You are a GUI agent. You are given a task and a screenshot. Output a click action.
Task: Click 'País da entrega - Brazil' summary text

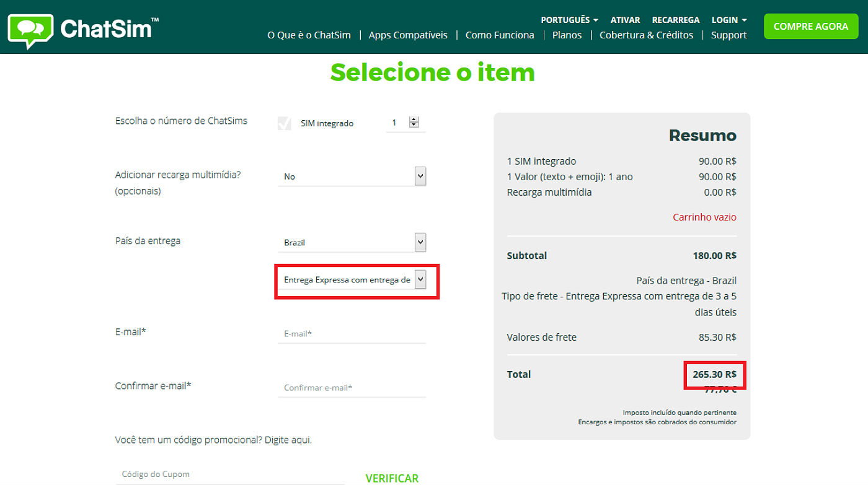click(x=686, y=281)
